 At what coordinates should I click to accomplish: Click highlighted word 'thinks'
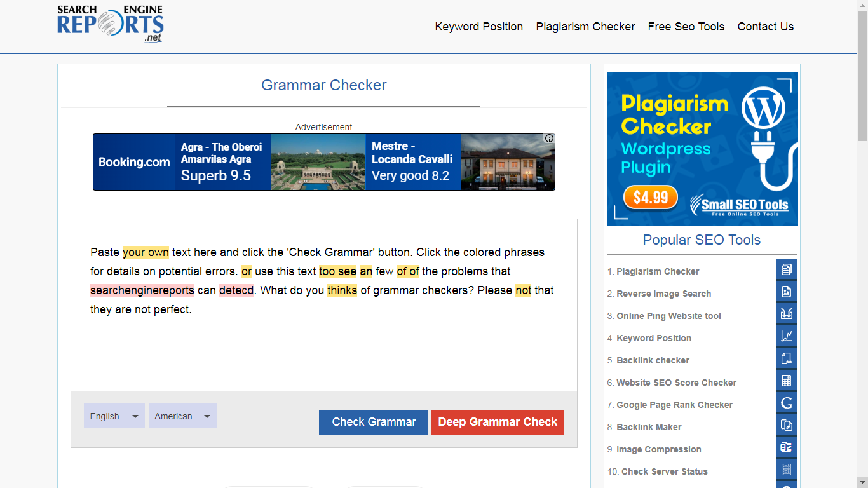[x=342, y=290]
